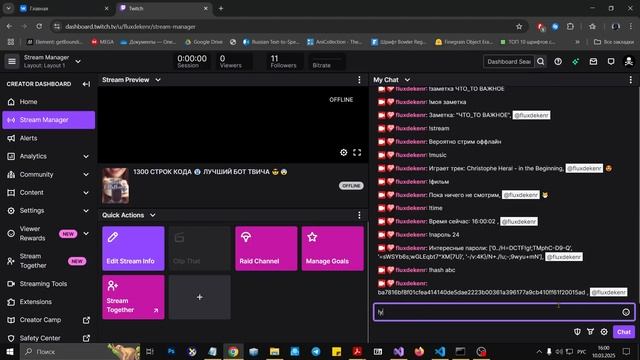Click the Edit Stream Info quick action
This screenshot has height=360, width=640.
pos(133,249)
